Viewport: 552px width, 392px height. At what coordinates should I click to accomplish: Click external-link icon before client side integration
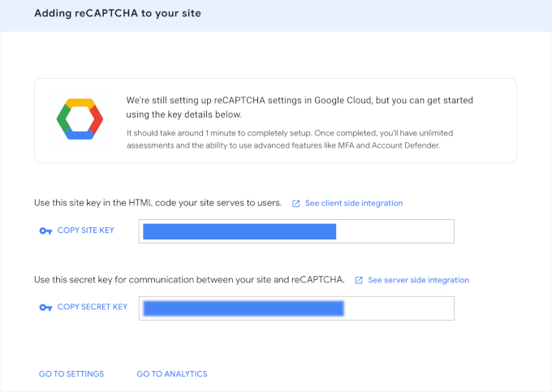[296, 204]
